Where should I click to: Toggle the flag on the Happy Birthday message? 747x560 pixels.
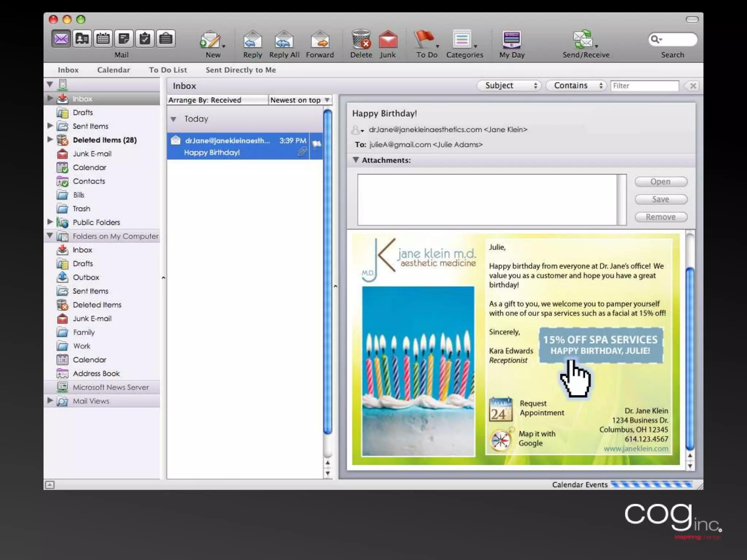click(x=316, y=144)
